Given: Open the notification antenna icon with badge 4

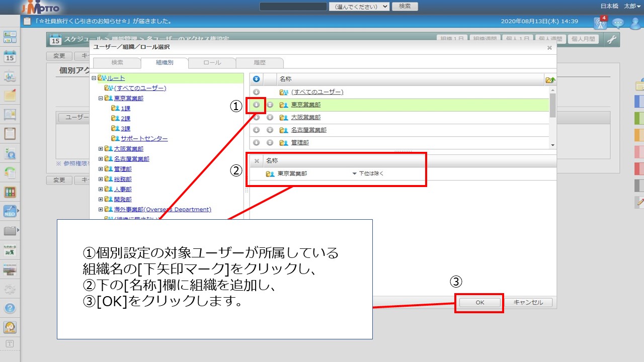Looking at the screenshot, I should click(x=600, y=22).
